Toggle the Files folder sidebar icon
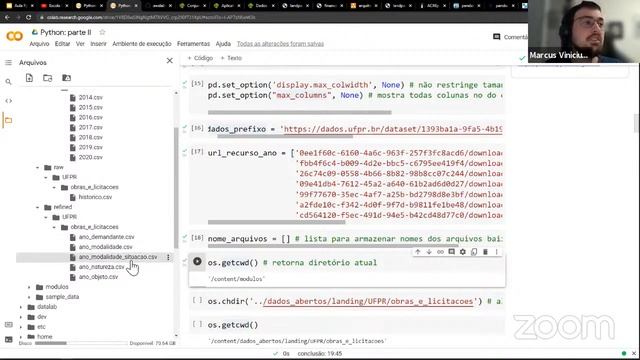Image resolution: width=640 pixels, height=360 pixels. pos(8,120)
